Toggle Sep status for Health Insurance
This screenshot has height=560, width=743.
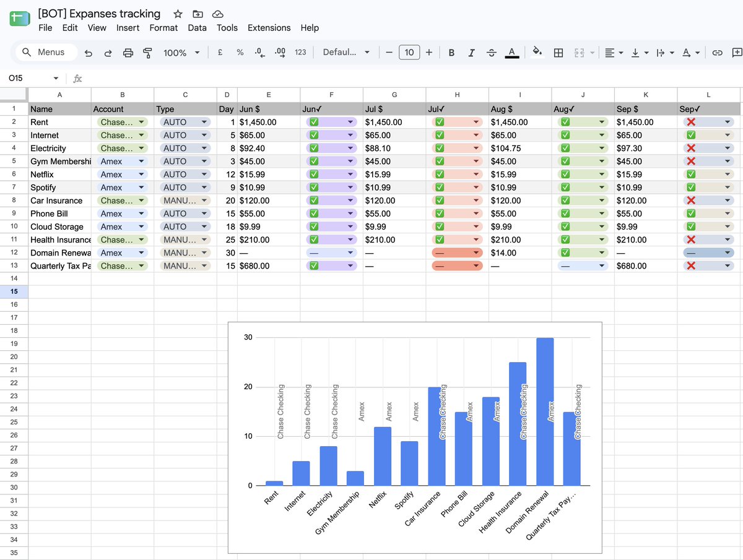(691, 239)
